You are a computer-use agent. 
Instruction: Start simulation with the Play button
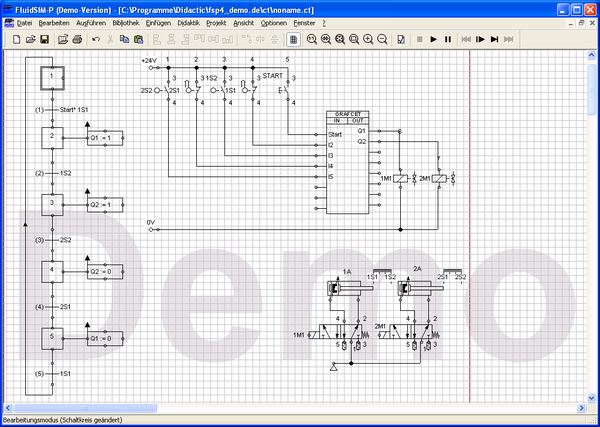pos(433,39)
